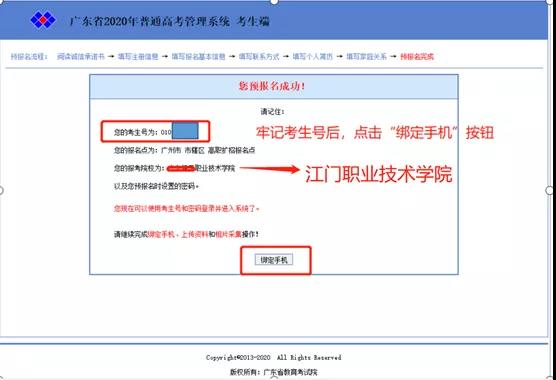Screen dimensions: 556x380
Task: Click the 广东省2020年普通高考管理系统 title
Action: click(x=169, y=21)
